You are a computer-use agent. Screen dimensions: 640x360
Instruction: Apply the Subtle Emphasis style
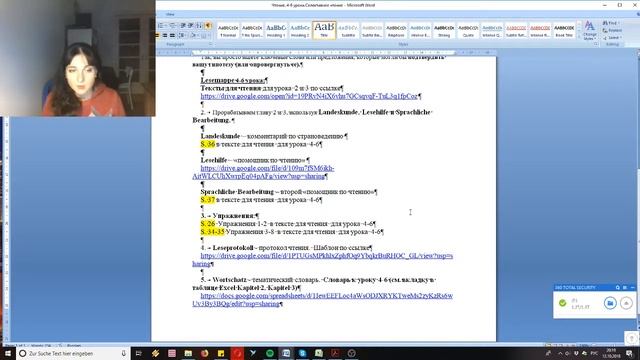[x=372, y=31]
